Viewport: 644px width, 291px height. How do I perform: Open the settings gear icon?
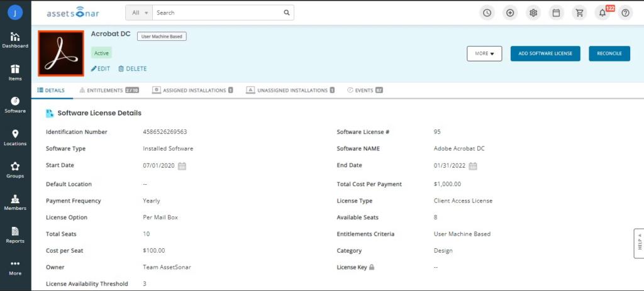[x=533, y=13]
